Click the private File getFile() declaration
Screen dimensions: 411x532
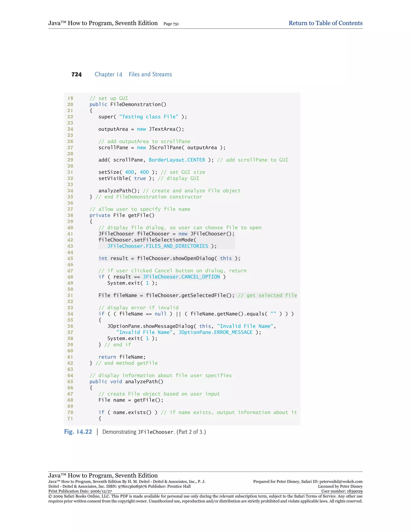click(122, 215)
